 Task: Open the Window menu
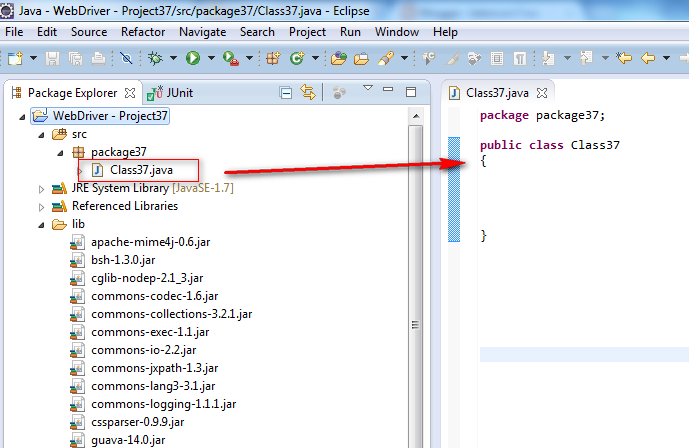[x=397, y=32]
